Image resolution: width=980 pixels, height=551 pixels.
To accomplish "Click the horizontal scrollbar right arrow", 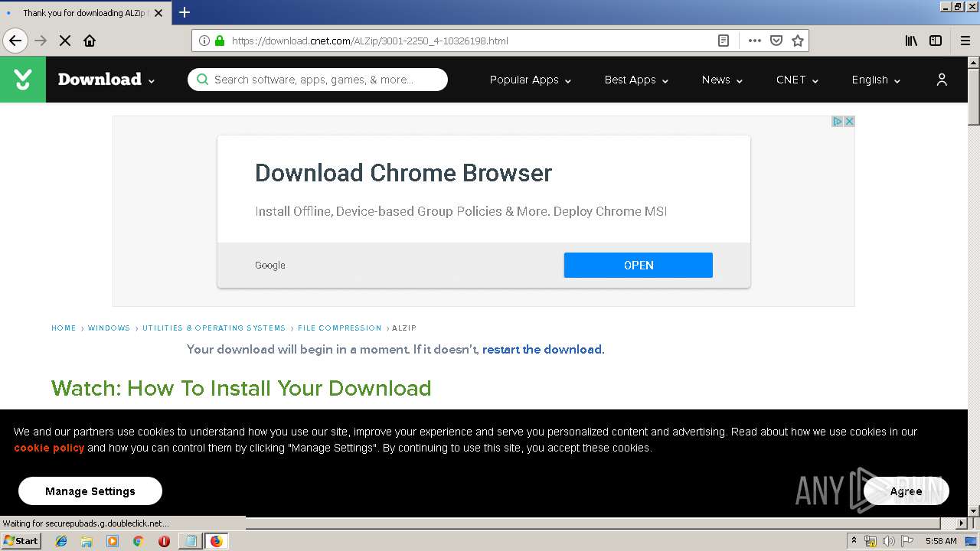I will click(x=962, y=523).
